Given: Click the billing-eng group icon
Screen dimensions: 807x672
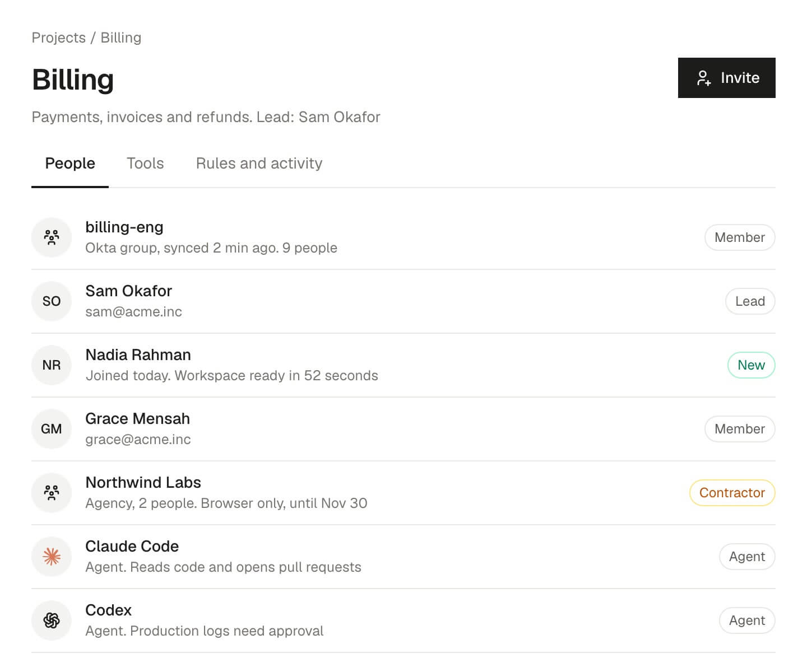Looking at the screenshot, I should point(52,237).
